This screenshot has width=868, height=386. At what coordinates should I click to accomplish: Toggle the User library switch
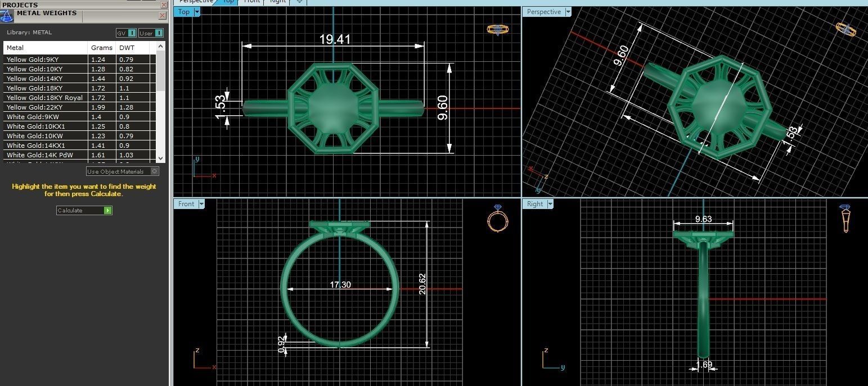pos(151,33)
